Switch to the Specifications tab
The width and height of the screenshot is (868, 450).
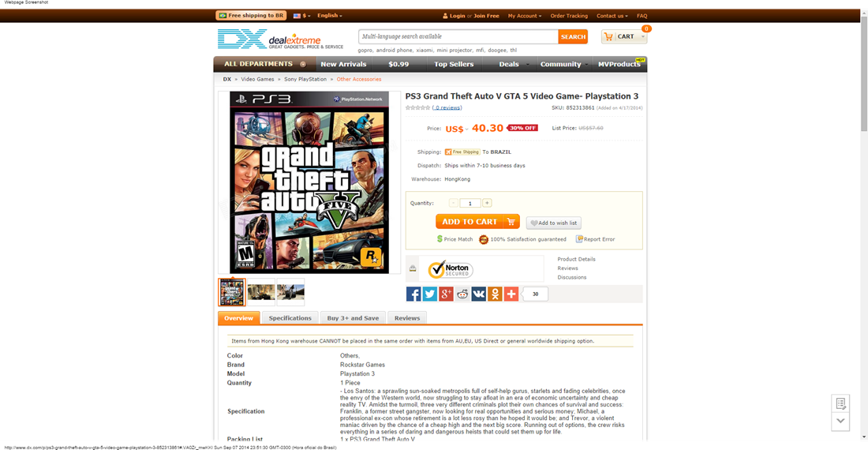tap(290, 318)
